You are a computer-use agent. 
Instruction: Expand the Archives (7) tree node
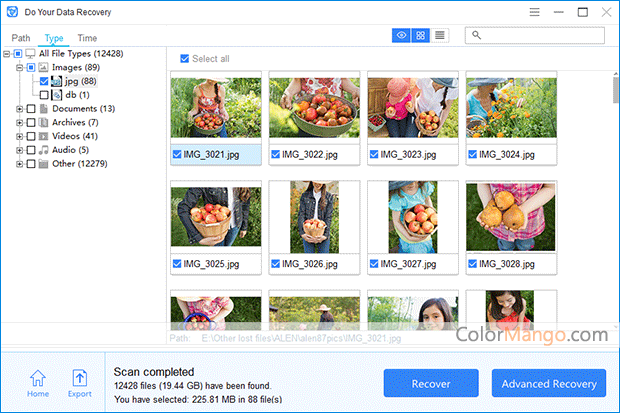19,123
